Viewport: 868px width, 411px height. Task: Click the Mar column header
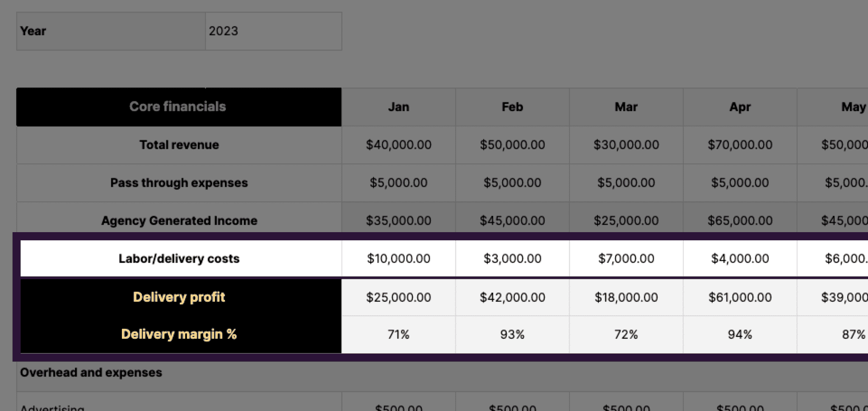626,107
